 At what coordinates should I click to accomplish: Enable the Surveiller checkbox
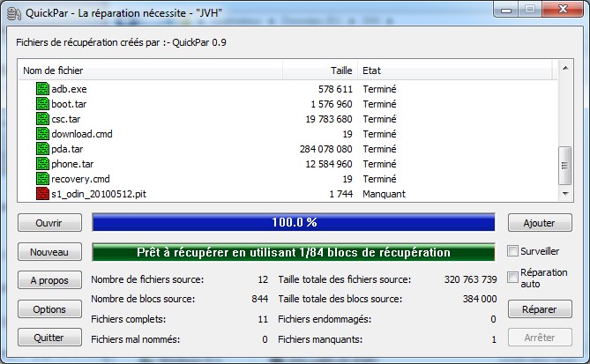512,251
